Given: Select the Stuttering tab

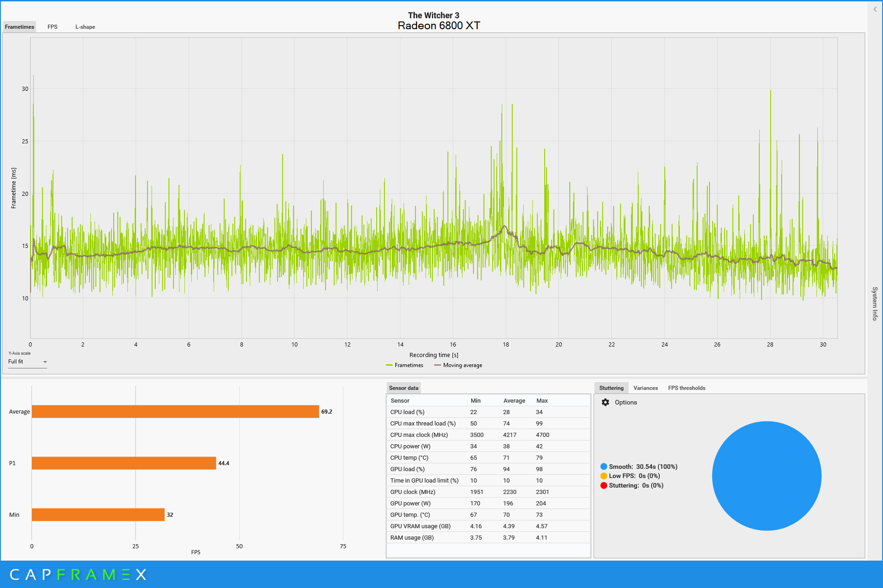Looking at the screenshot, I should pyautogui.click(x=611, y=388).
